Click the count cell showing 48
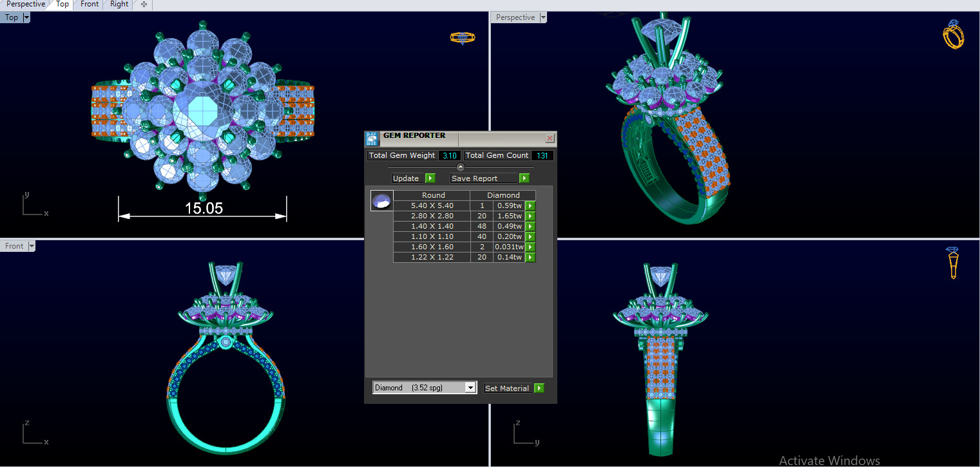This screenshot has width=980, height=467. (x=482, y=227)
